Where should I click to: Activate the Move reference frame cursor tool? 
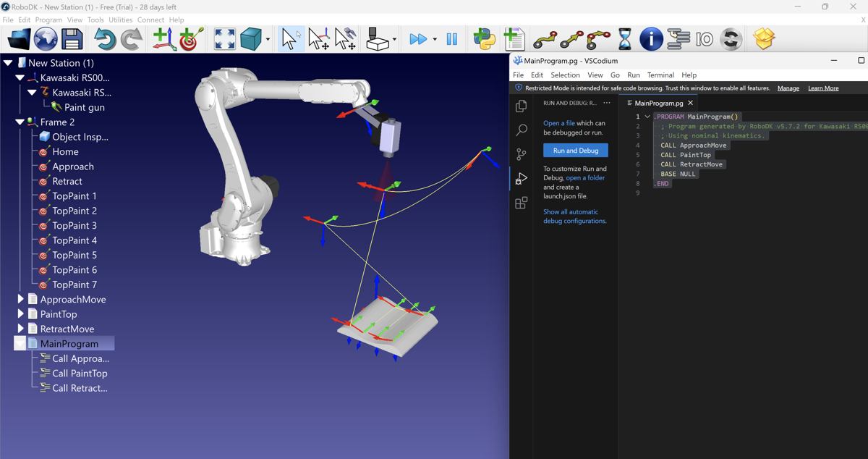click(x=318, y=39)
